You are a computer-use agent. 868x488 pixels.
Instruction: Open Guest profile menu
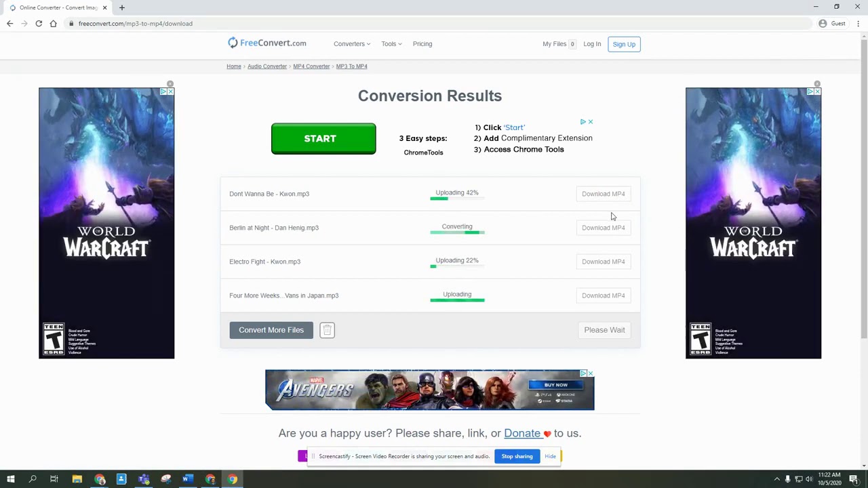[x=832, y=24]
